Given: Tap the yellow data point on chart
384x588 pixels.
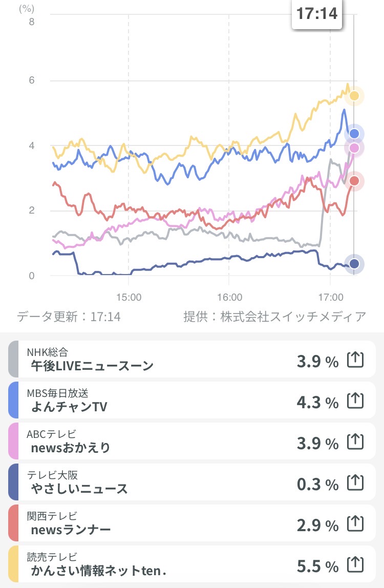Looking at the screenshot, I should (354, 96).
